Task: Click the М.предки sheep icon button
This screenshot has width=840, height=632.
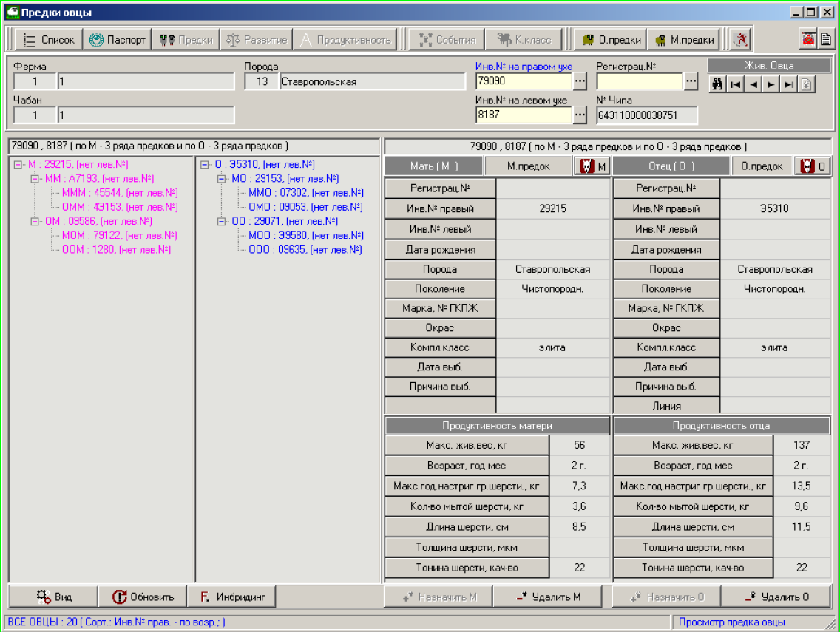Action: (x=684, y=40)
